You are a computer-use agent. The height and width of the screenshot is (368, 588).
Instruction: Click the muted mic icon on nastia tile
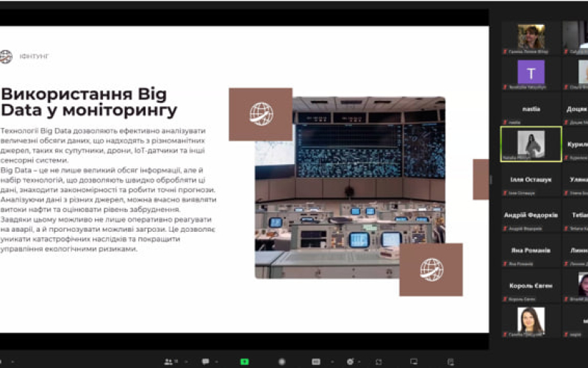click(505, 122)
